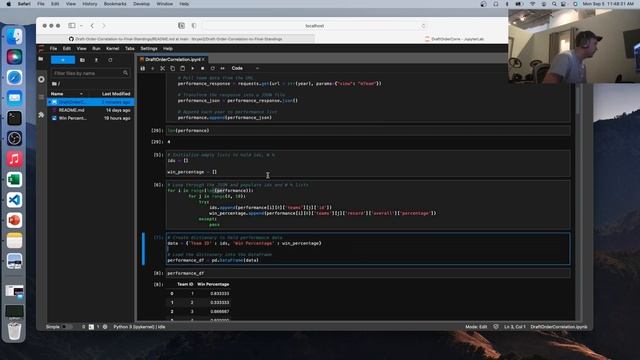
Task: Interrupt the kernel with the stop icon
Action: click(202, 68)
